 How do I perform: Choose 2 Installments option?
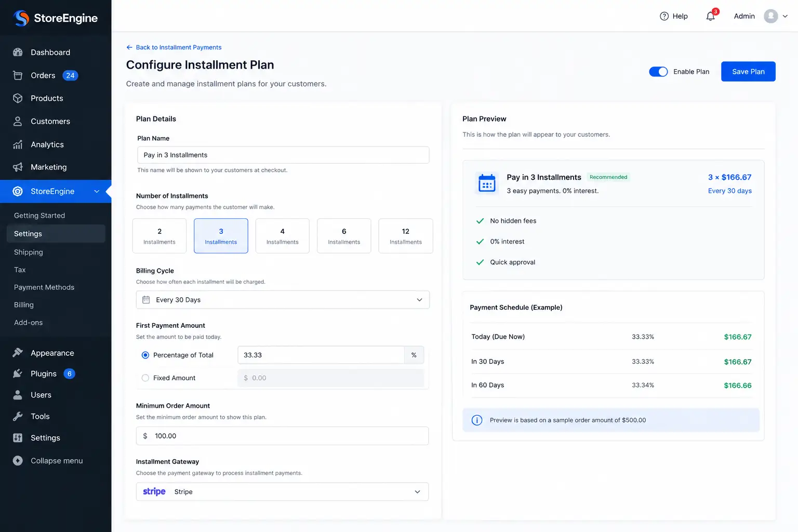pyautogui.click(x=159, y=236)
